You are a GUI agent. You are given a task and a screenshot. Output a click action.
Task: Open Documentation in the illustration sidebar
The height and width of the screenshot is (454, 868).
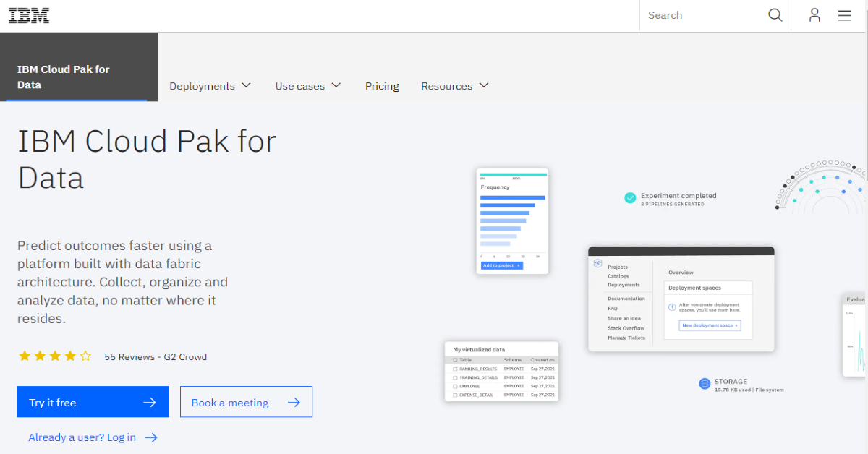click(x=626, y=299)
